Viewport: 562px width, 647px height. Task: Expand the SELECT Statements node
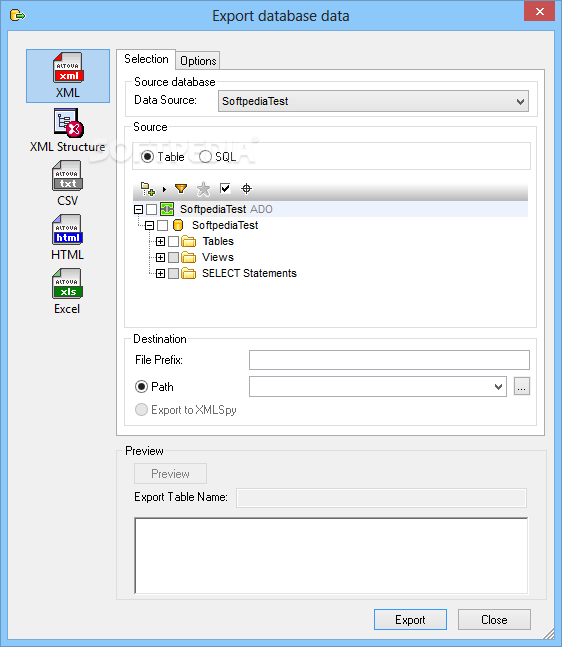(x=161, y=274)
